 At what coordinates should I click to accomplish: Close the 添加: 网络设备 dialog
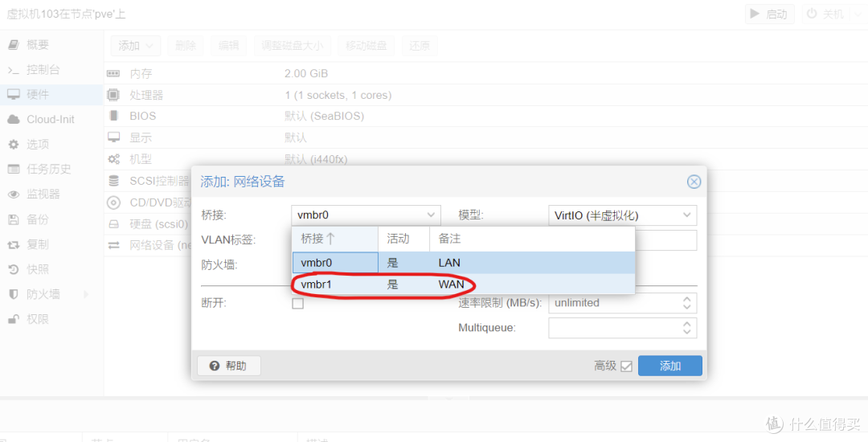694,182
